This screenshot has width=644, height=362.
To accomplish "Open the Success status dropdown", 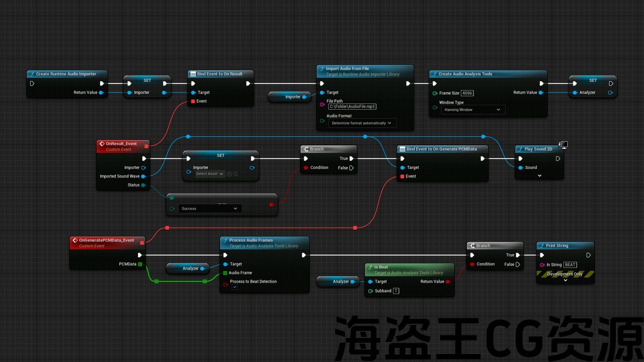I will (210, 209).
